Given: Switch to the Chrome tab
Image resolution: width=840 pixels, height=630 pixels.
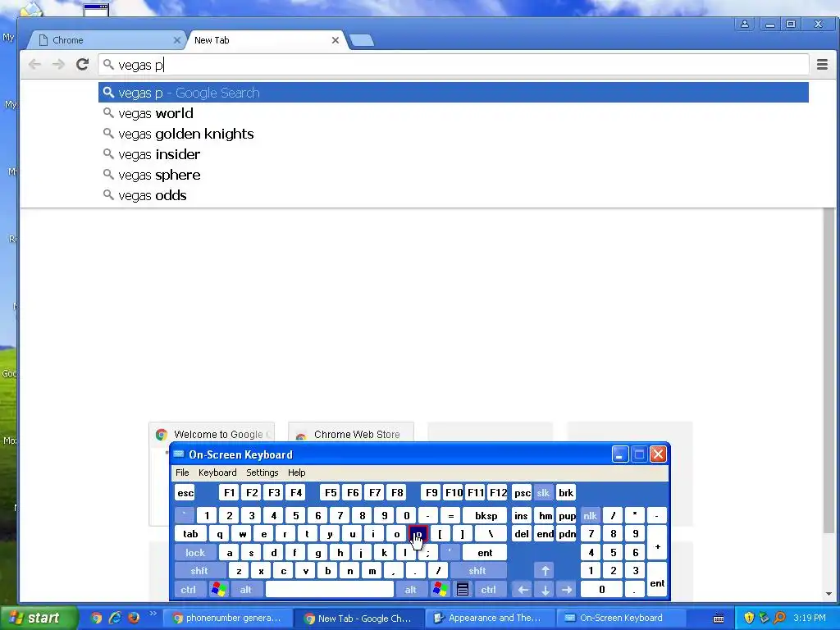Looking at the screenshot, I should pos(106,40).
